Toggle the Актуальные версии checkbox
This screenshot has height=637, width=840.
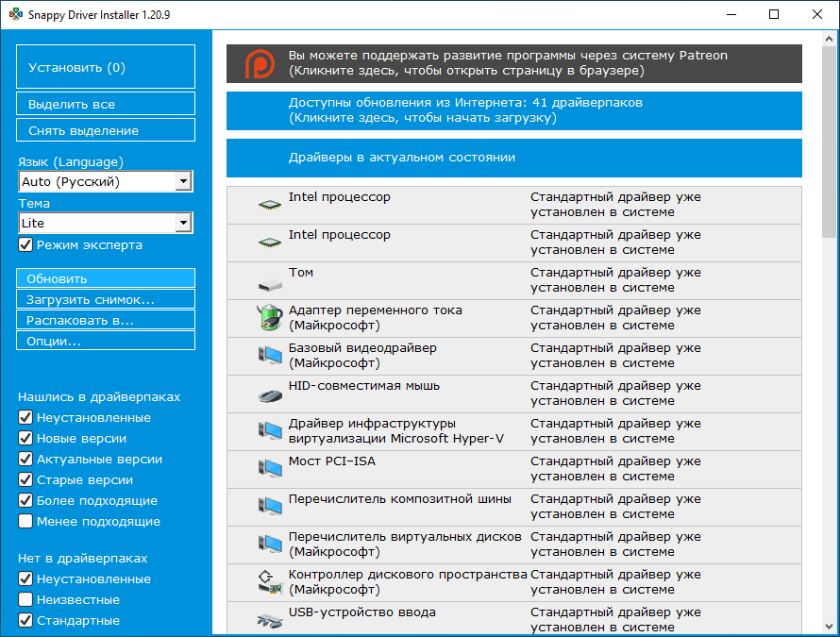point(25,460)
